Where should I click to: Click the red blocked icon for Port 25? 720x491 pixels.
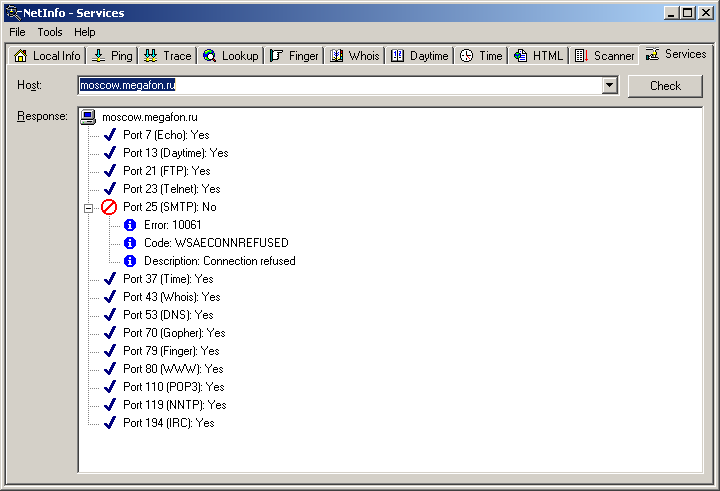[x=109, y=207]
